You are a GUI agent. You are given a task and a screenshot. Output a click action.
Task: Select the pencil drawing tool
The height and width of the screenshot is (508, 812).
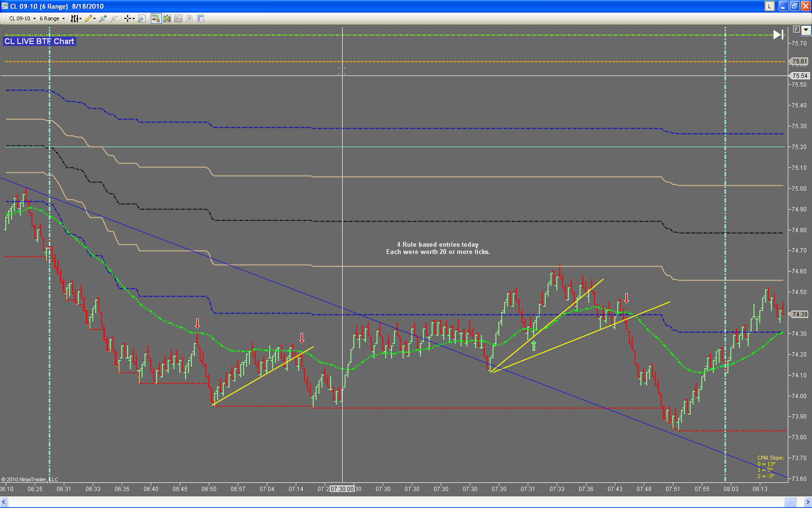point(88,18)
